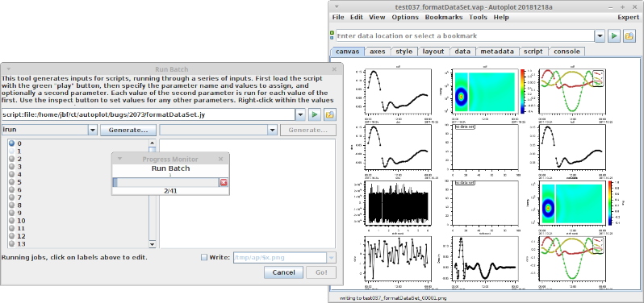The width and height of the screenshot is (644, 303).
Task: Click the status bullet next to job 2
Action: tap(12, 159)
